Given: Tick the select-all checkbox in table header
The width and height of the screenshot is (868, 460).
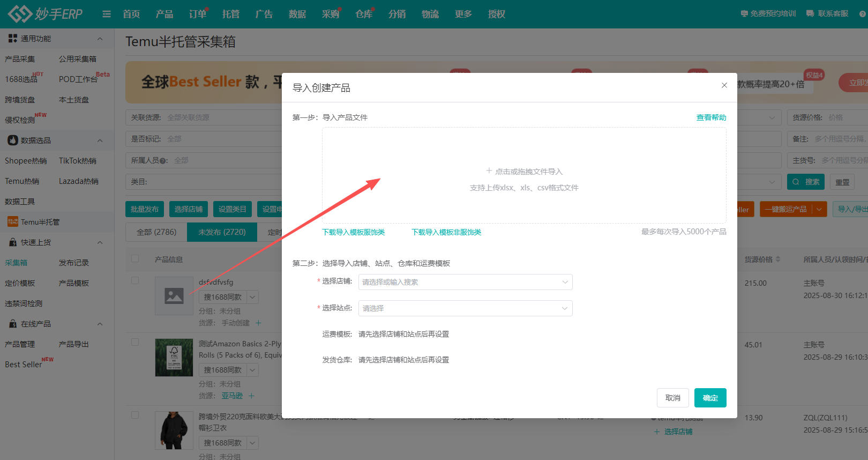Looking at the screenshot, I should (x=135, y=259).
